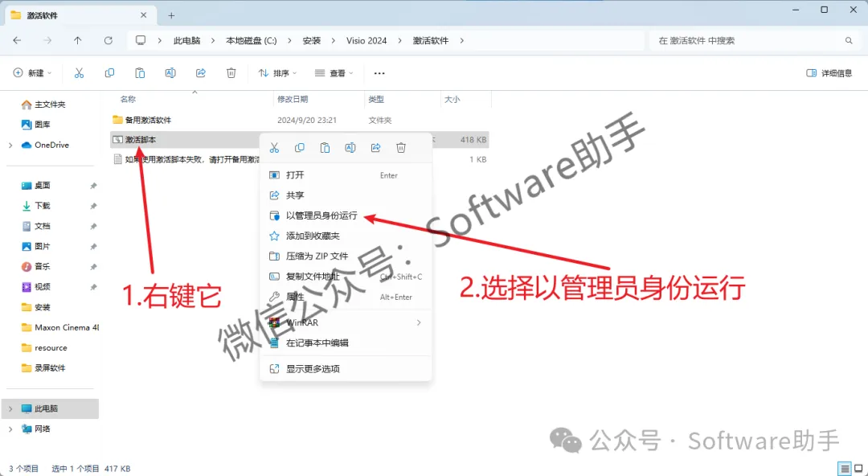The image size is (868, 476).
Task: Click the Rename icon in the context menu
Action: (350, 147)
